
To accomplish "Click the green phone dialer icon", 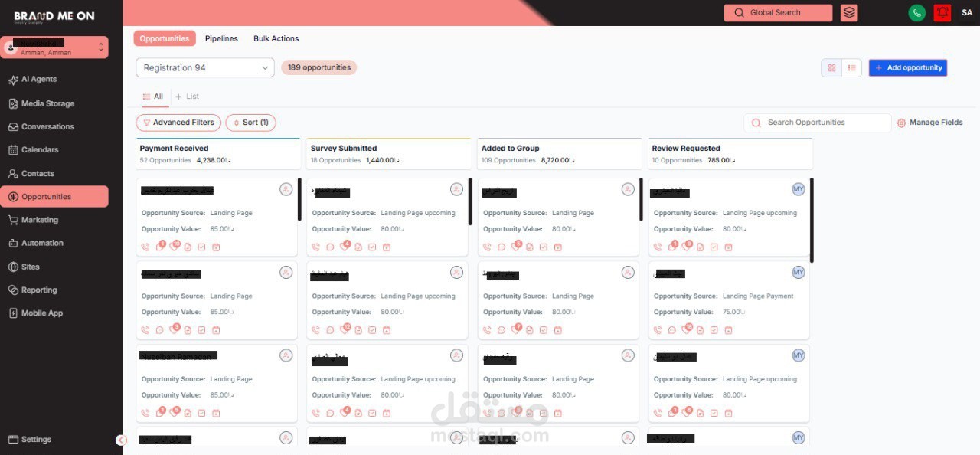I will pos(916,13).
